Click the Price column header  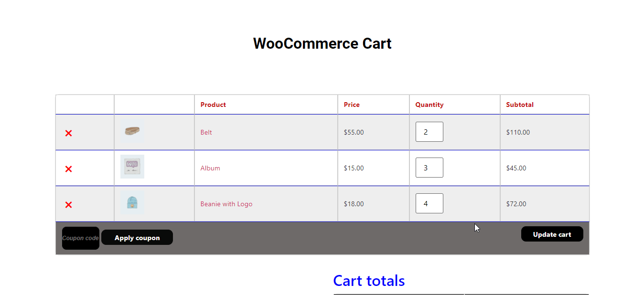tap(352, 105)
